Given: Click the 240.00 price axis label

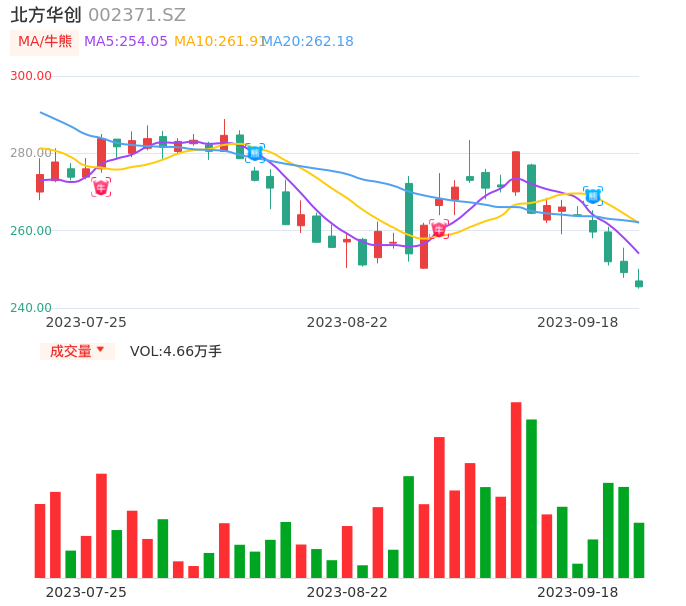Looking at the screenshot, I should (31, 308).
